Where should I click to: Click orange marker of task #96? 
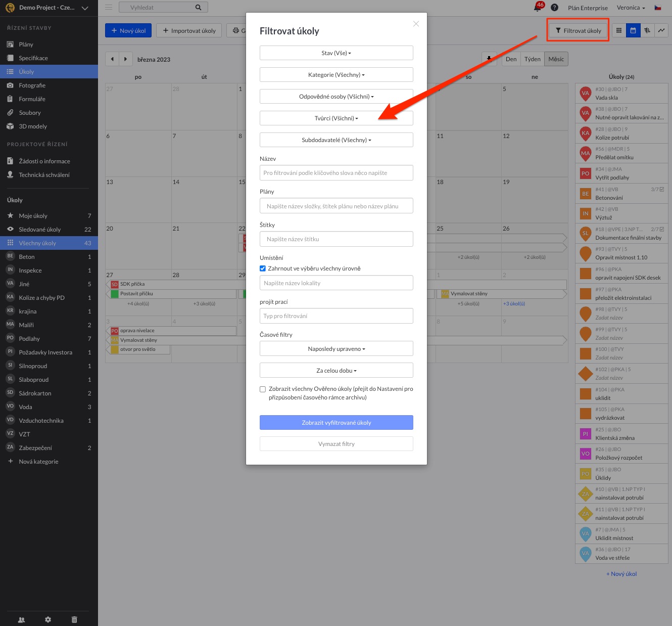coord(585,274)
